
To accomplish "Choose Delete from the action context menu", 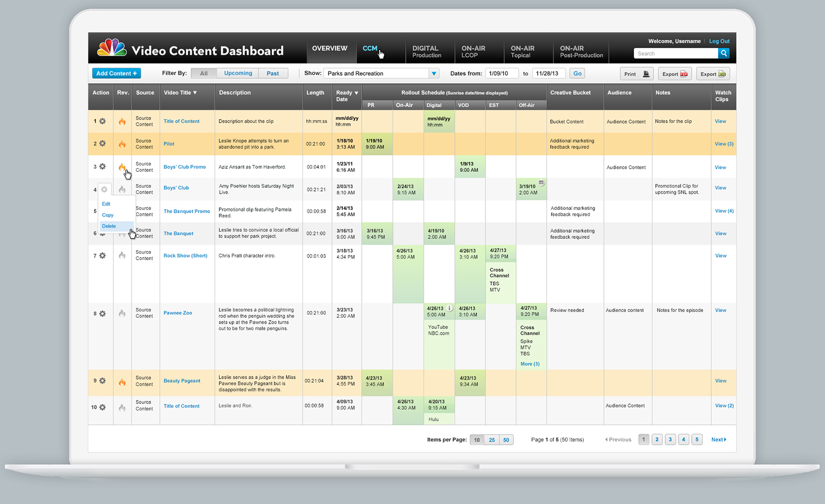I will (x=109, y=226).
